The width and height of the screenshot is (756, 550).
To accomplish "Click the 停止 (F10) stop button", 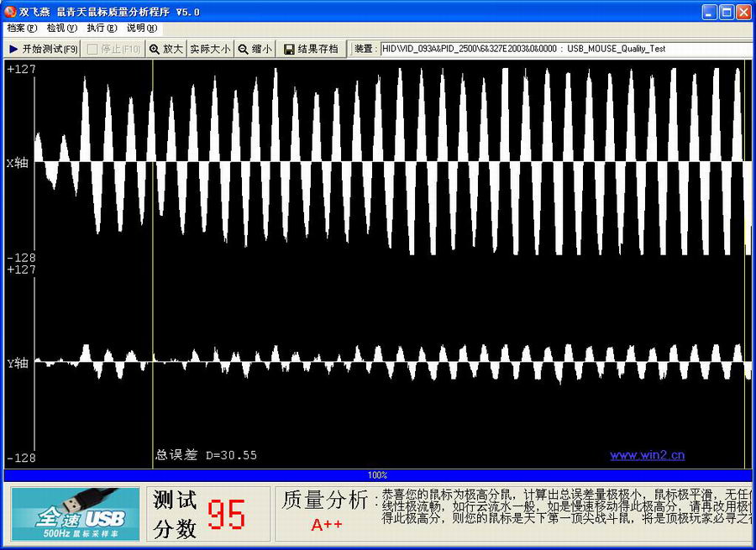I will (x=113, y=49).
